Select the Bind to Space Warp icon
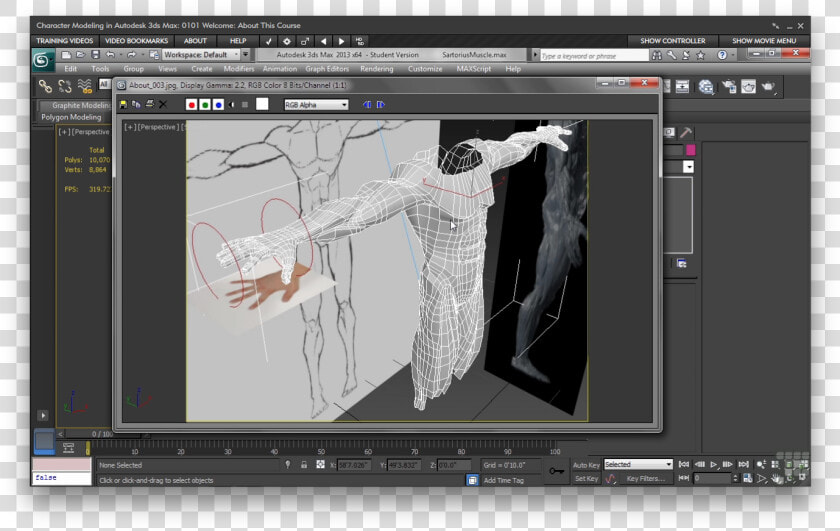This screenshot has height=531, width=840. 85,86
